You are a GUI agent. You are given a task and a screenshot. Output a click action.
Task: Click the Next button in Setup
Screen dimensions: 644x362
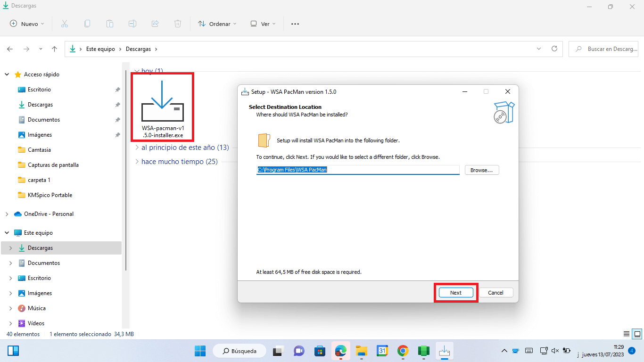coord(456,293)
